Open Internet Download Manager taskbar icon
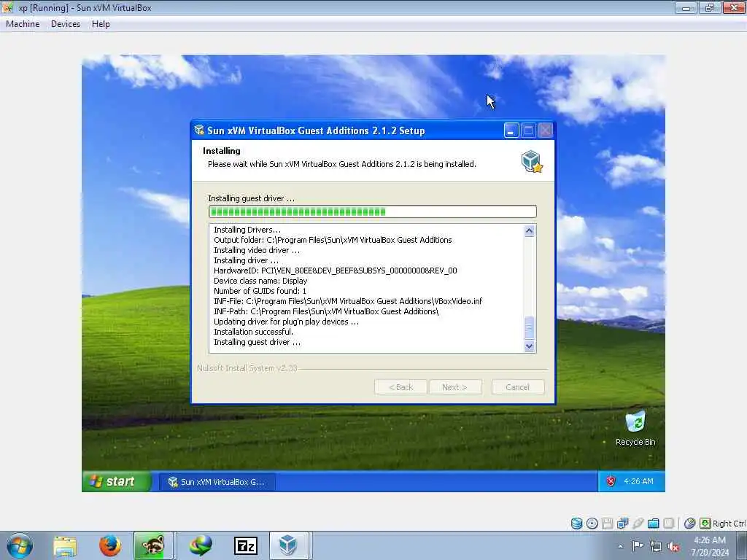Screen dimensions: 747x560 tap(201, 545)
